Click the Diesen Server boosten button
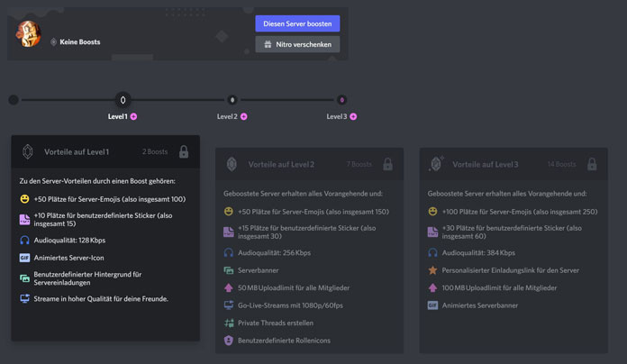Image resolution: width=627 pixels, height=364 pixels. point(297,23)
